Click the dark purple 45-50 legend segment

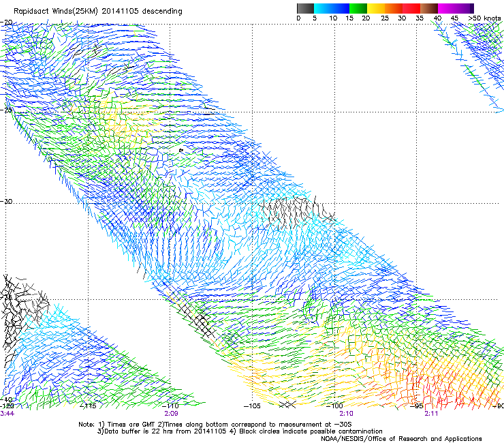click(464, 8)
